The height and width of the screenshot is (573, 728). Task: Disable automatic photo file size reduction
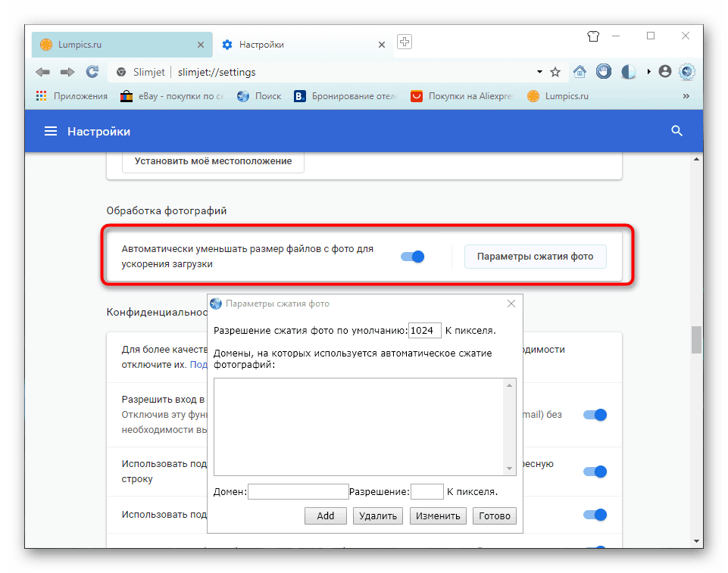[412, 257]
